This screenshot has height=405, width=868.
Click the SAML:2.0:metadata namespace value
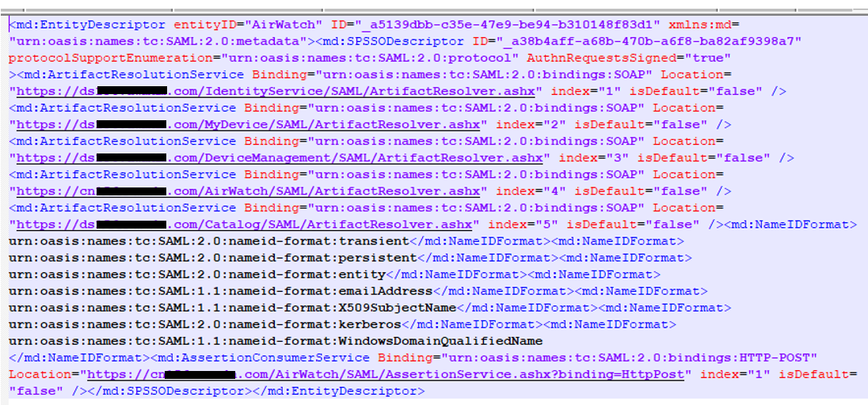pyautogui.click(x=158, y=42)
